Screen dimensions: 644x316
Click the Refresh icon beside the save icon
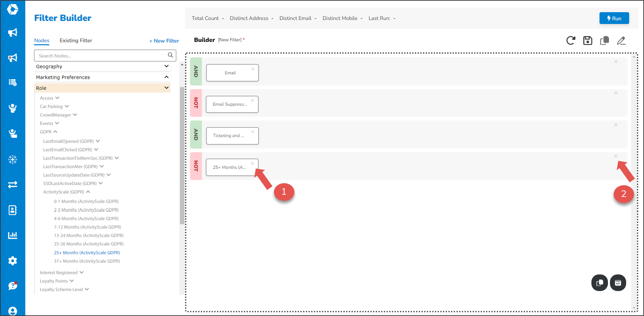pyautogui.click(x=571, y=41)
